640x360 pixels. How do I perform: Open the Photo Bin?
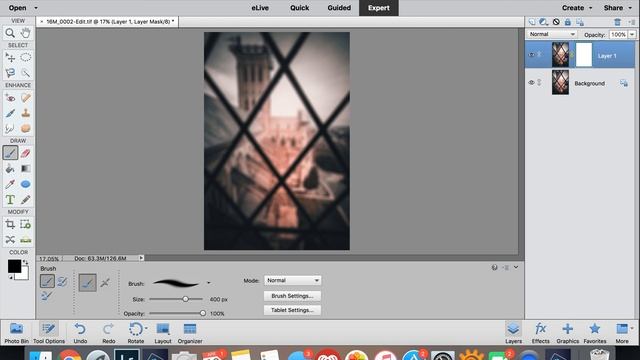pyautogui.click(x=16, y=333)
